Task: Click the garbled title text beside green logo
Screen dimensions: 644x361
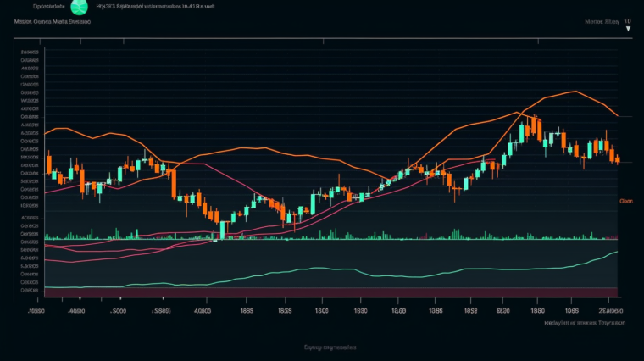Action: (x=155, y=6)
